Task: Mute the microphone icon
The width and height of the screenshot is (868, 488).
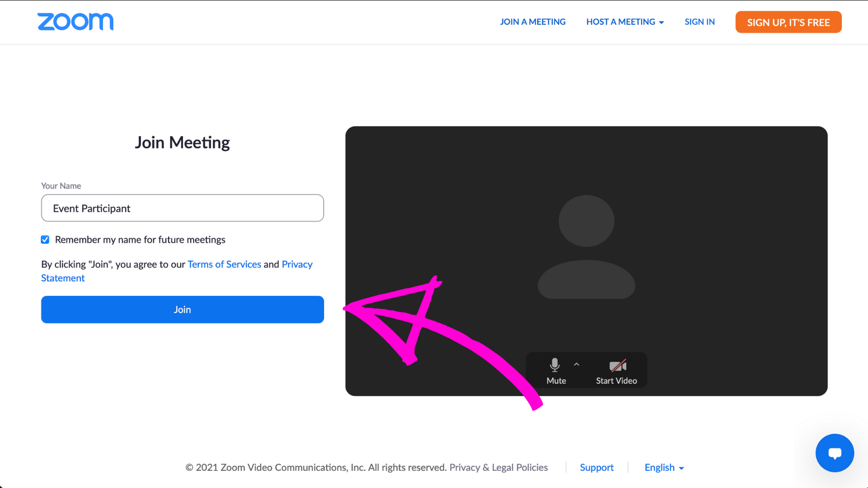Action: click(555, 365)
